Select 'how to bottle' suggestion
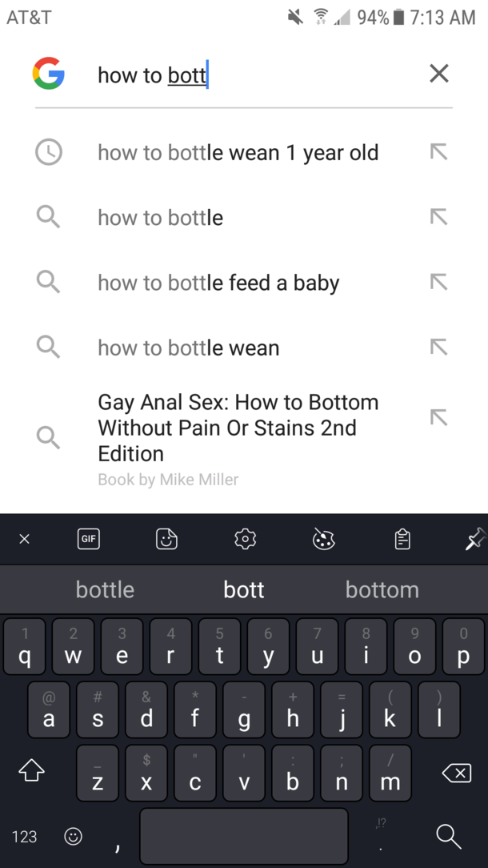Viewport: 488px width, 868px height. point(160,218)
